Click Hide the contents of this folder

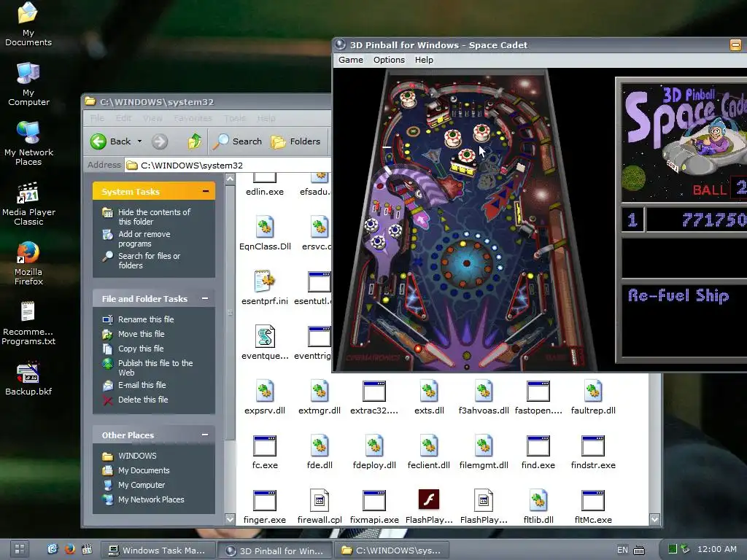pyautogui.click(x=154, y=217)
